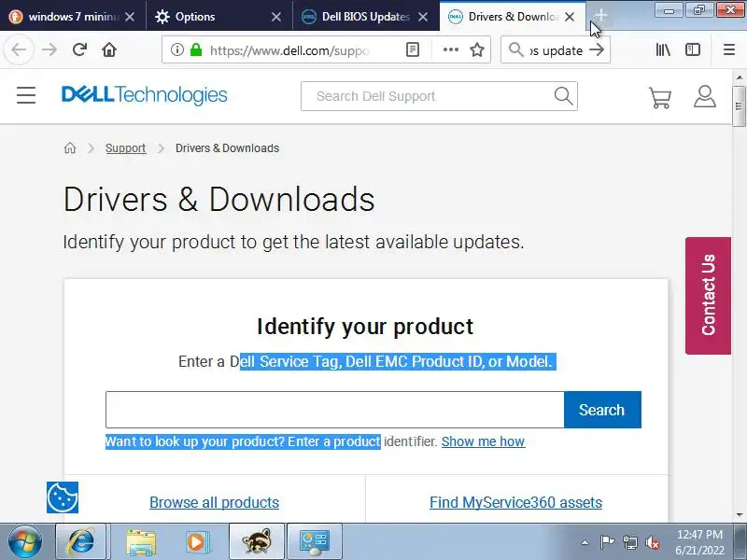This screenshot has height=560, width=747.
Task: Reload the current page
Action: pos(79,50)
